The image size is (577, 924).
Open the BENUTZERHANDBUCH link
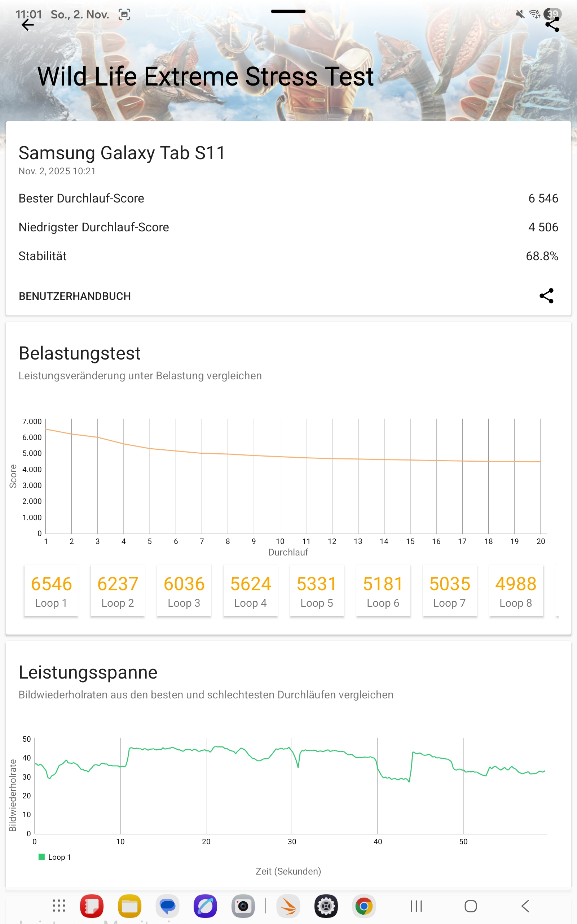pos(75,296)
